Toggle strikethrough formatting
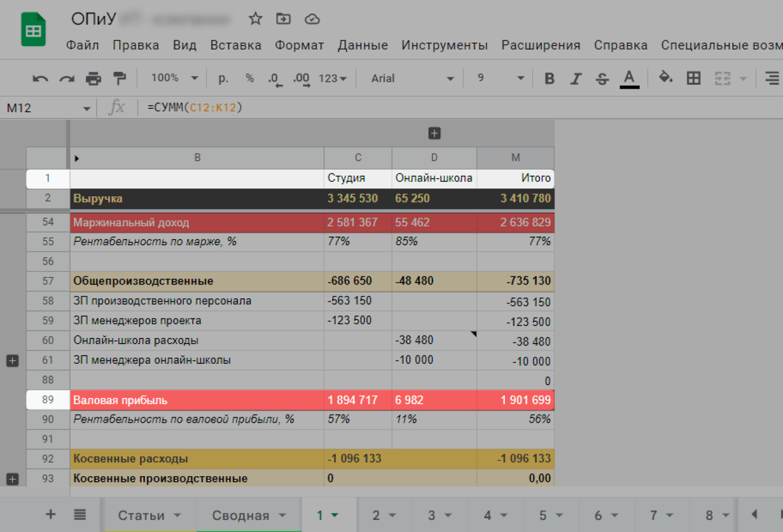783x532 pixels. click(602, 78)
